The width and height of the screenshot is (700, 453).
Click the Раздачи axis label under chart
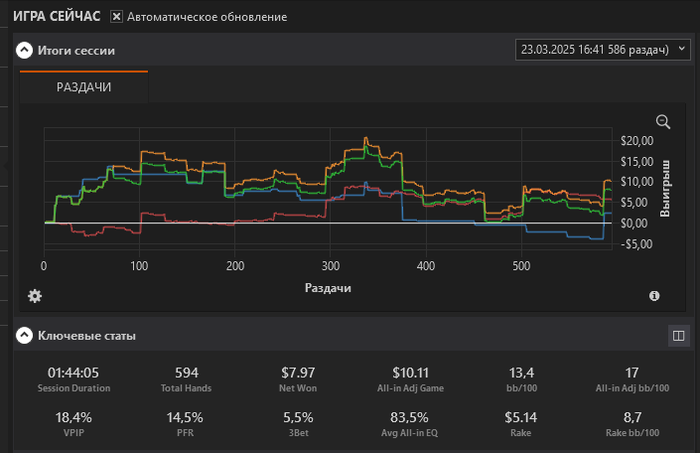pos(327,288)
